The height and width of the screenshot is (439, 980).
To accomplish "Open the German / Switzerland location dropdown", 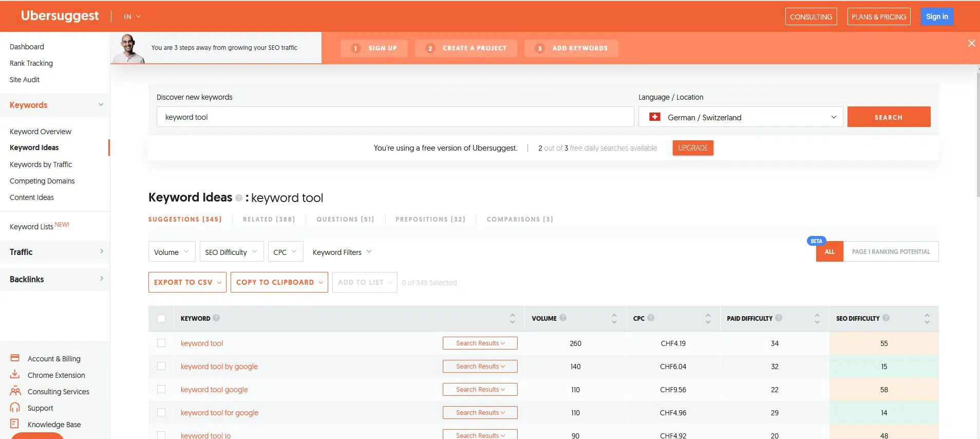I will click(x=741, y=117).
